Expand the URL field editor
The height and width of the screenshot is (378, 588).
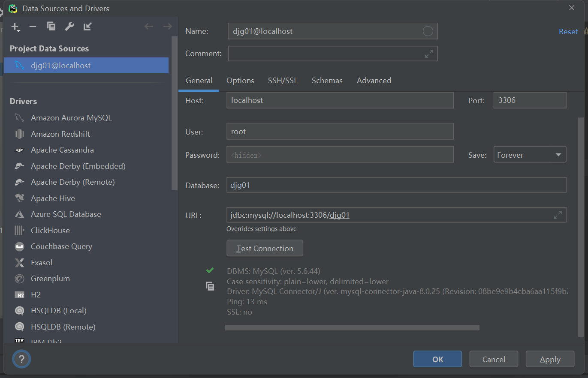558,215
